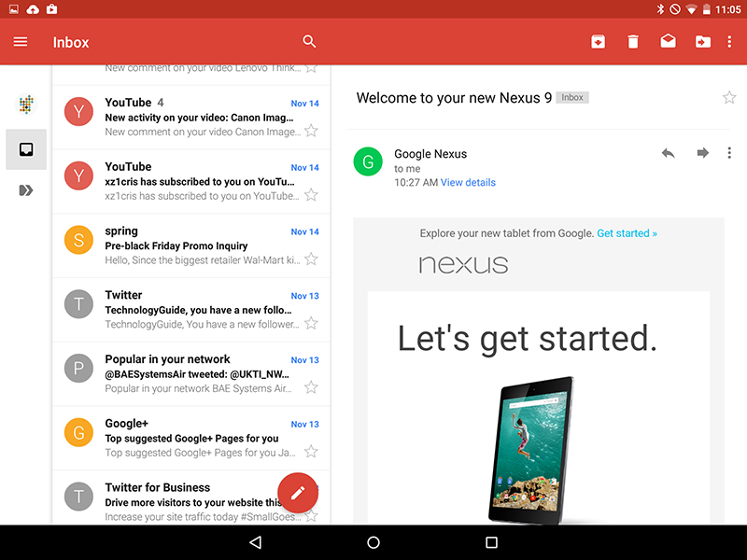Click the Get started link
747x560 pixels.
[627, 233]
